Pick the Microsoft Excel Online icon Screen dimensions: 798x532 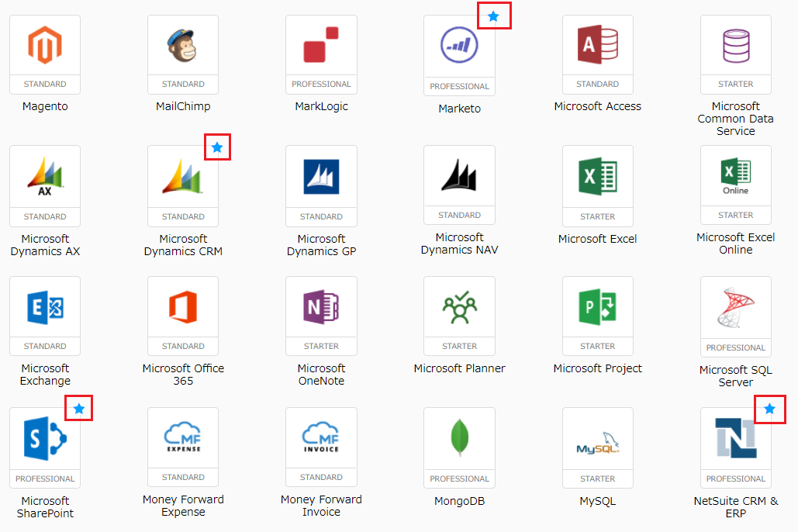click(736, 176)
